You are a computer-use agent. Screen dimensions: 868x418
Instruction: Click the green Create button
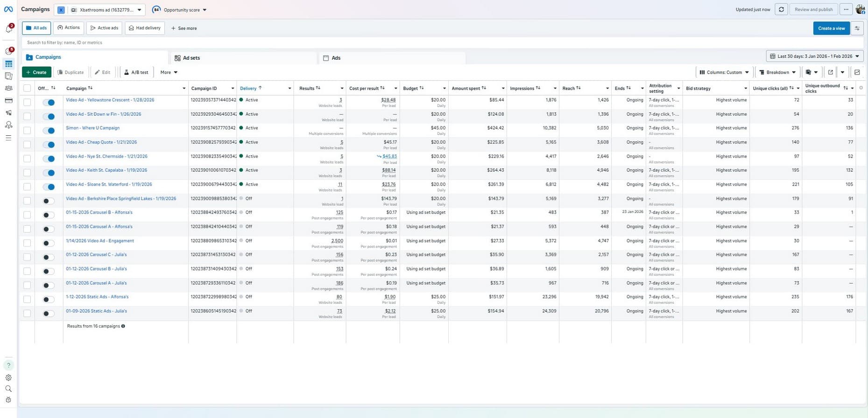[x=36, y=72]
